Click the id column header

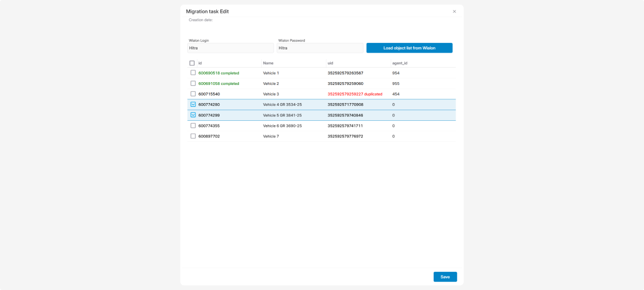(x=200, y=63)
